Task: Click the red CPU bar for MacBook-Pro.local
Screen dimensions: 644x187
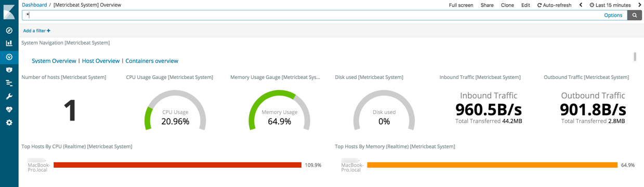Action: tap(177, 165)
